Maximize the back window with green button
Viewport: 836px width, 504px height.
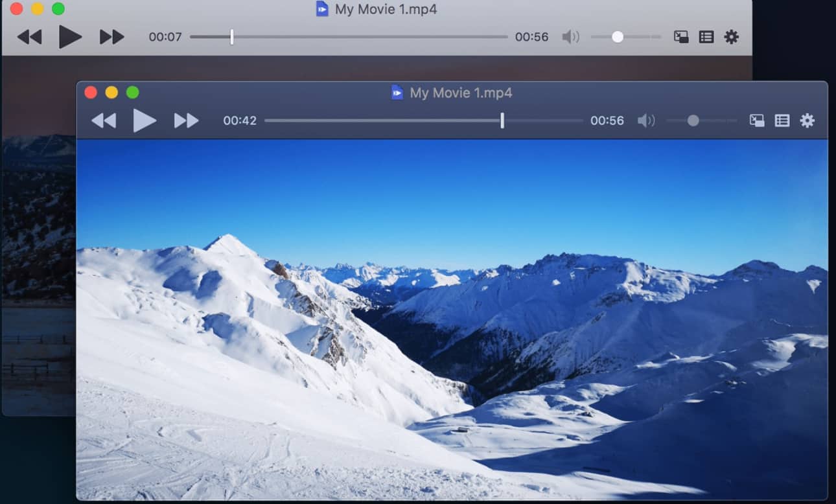58,9
